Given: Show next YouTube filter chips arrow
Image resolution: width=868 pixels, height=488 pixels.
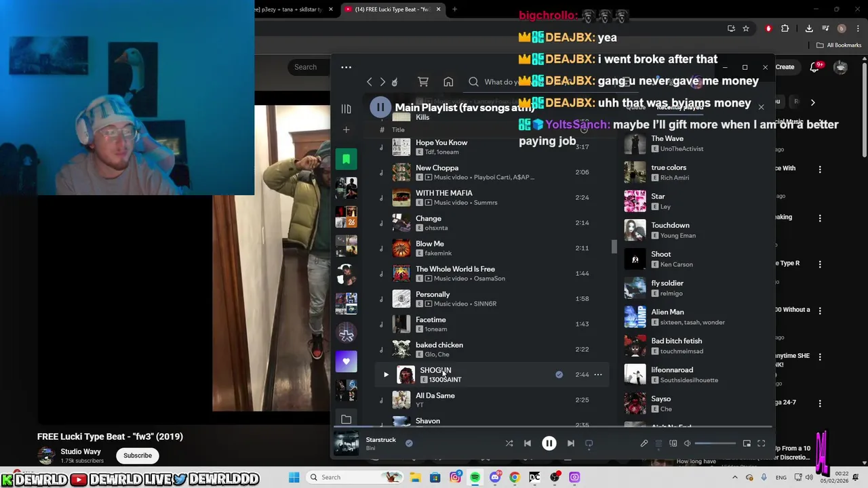Looking at the screenshot, I should pos(812,102).
